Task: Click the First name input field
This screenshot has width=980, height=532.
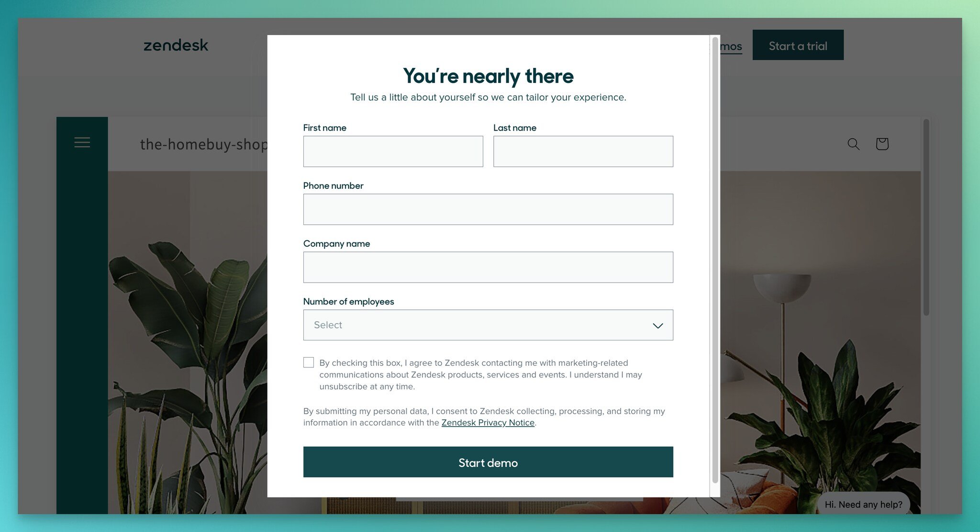Action: point(393,151)
